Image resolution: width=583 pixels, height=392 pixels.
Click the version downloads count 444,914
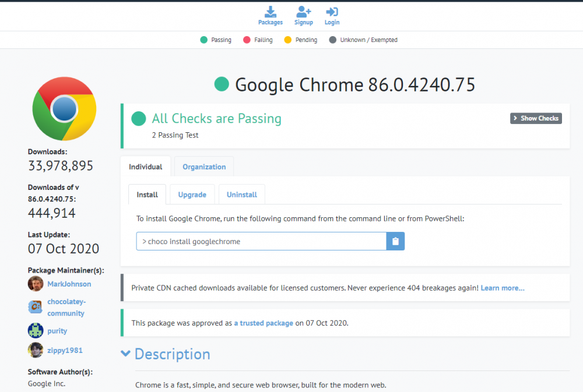(x=52, y=213)
